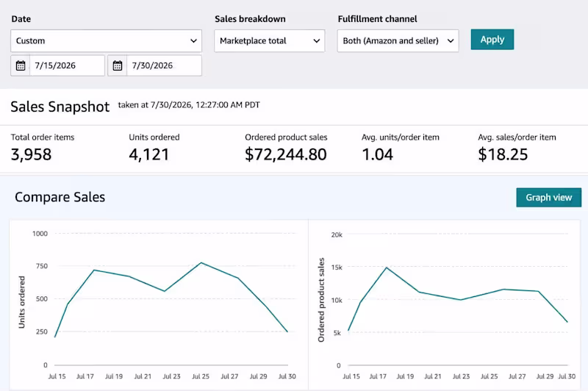The image size is (588, 391).
Task: Expand the Custom date range dropdown
Action: tap(106, 41)
